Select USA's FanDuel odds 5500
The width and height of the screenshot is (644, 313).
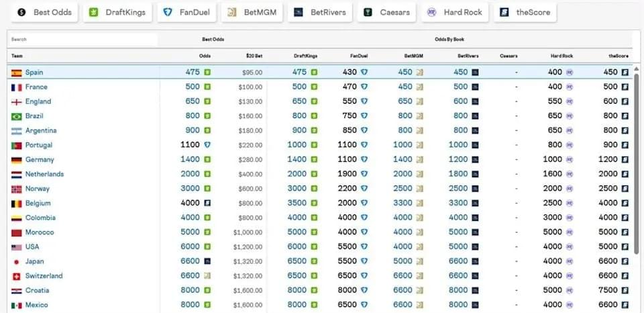tap(347, 247)
